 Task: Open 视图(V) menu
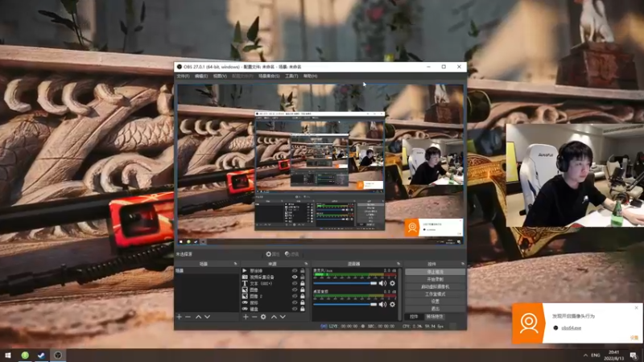[220, 76]
